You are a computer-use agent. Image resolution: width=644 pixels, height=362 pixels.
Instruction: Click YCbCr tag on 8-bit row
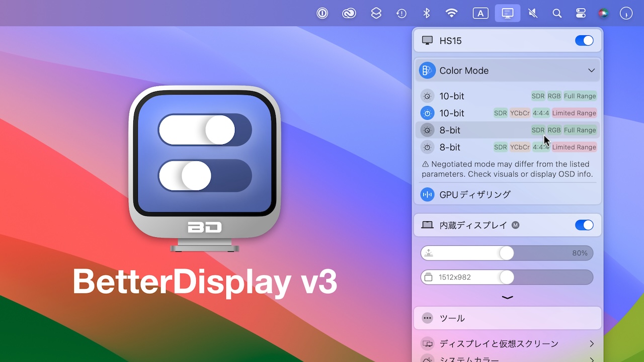pyautogui.click(x=520, y=147)
